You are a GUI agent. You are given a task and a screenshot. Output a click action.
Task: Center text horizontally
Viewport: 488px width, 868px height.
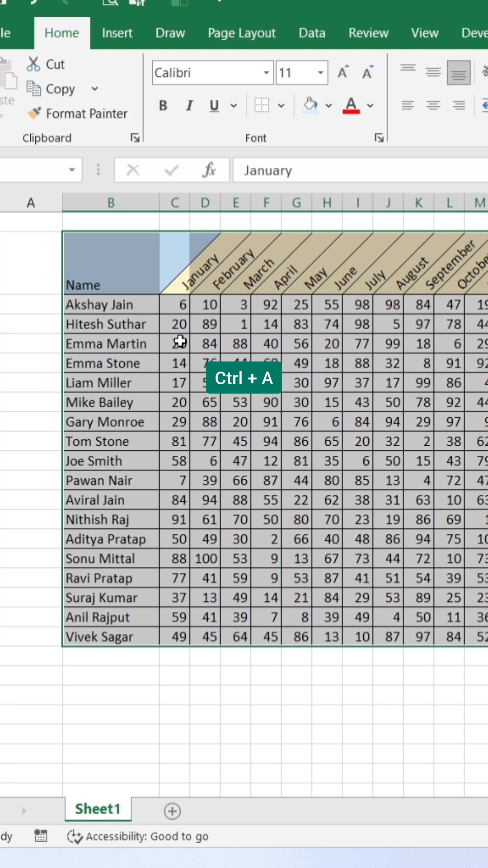433,106
